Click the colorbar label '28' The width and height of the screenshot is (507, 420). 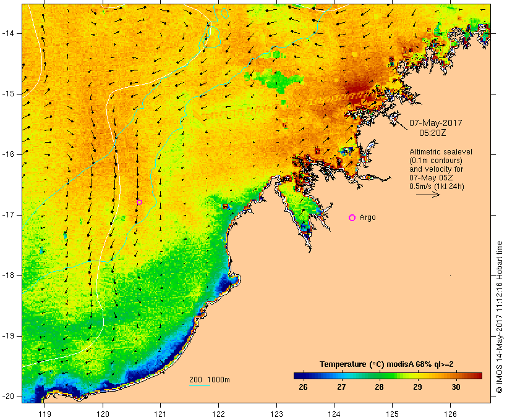pyautogui.click(x=379, y=387)
